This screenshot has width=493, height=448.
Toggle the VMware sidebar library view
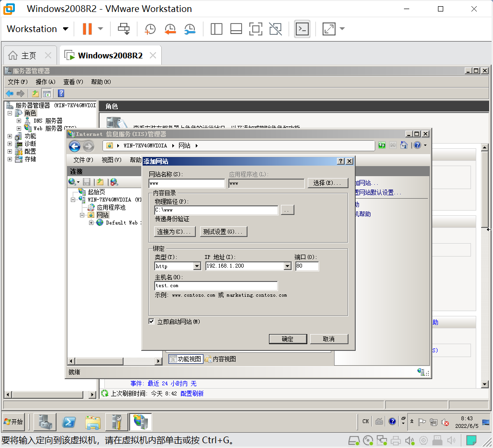pos(216,29)
